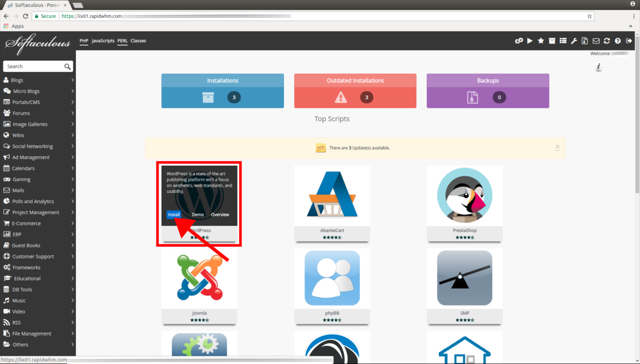Open the Demos icon in the top toolbar

coord(529,41)
